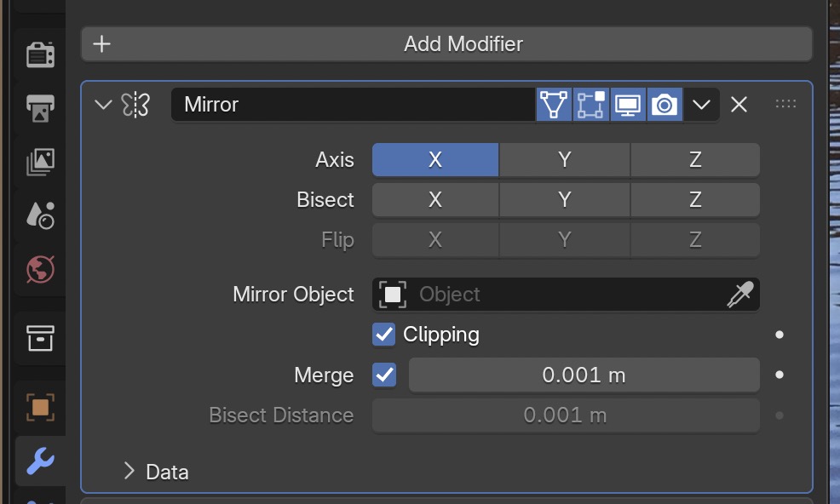Click the Add Modifier button
Screen dimensions: 840x504
446,44
